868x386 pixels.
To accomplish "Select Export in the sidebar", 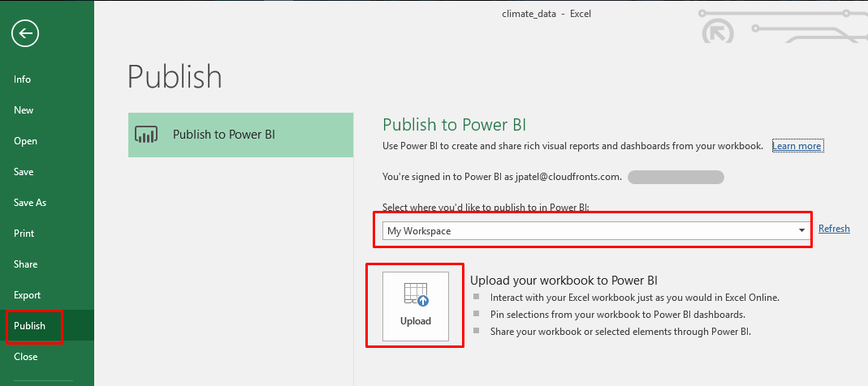I will pos(27,295).
